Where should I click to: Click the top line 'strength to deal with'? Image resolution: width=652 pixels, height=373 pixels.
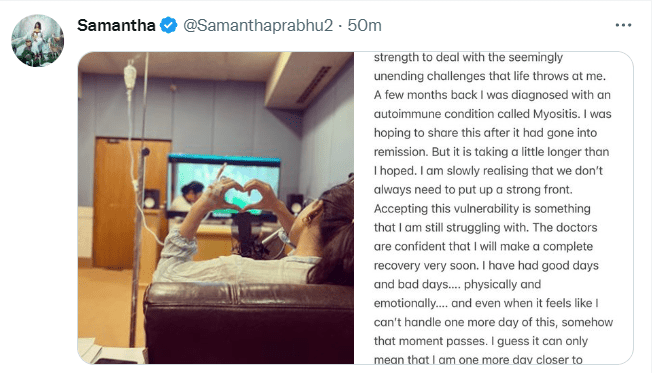pyautogui.click(x=468, y=57)
